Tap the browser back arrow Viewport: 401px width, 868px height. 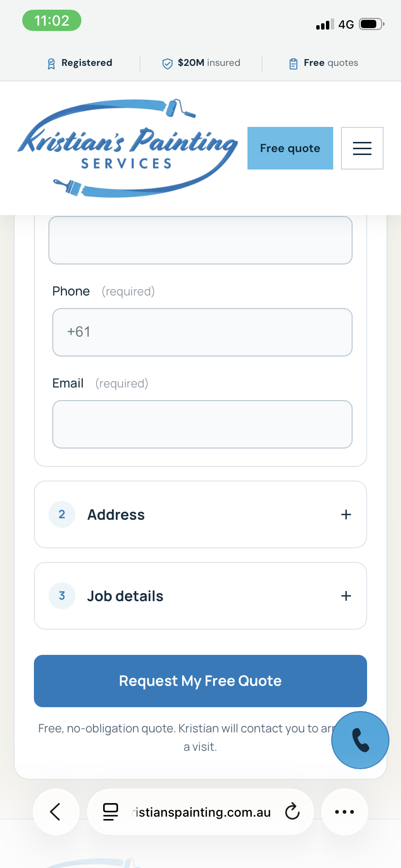[56, 812]
